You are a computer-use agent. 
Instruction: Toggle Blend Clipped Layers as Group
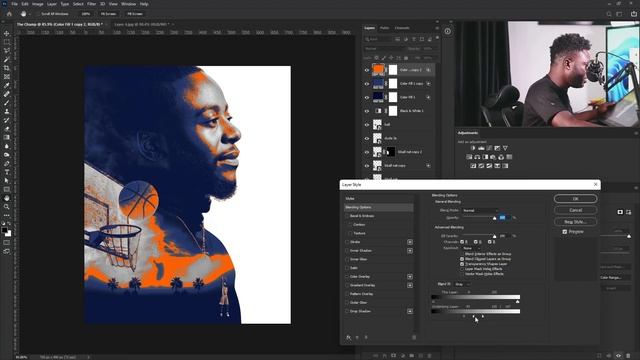click(x=462, y=259)
